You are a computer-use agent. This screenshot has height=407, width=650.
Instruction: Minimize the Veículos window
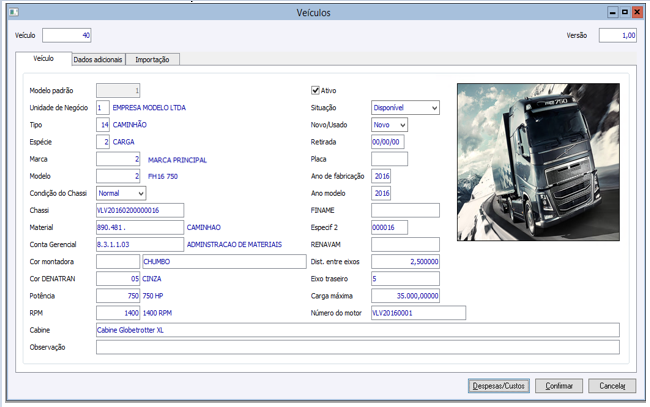pyautogui.click(x=613, y=12)
